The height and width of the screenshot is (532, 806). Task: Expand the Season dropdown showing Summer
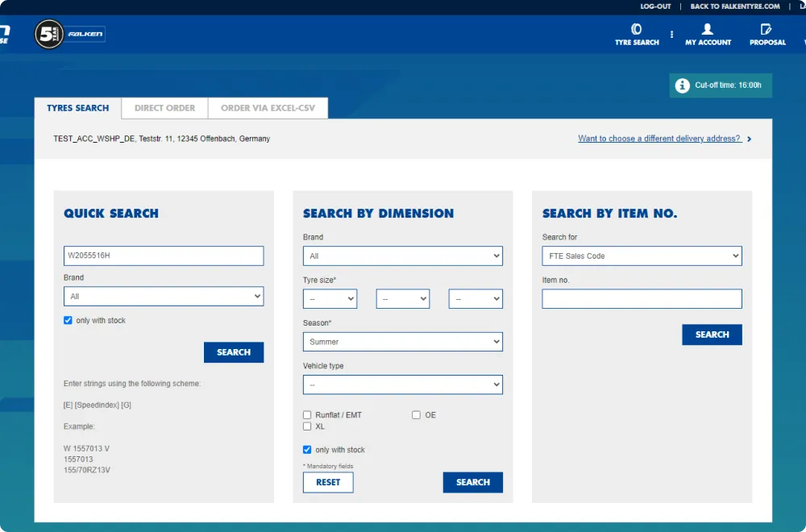point(402,342)
